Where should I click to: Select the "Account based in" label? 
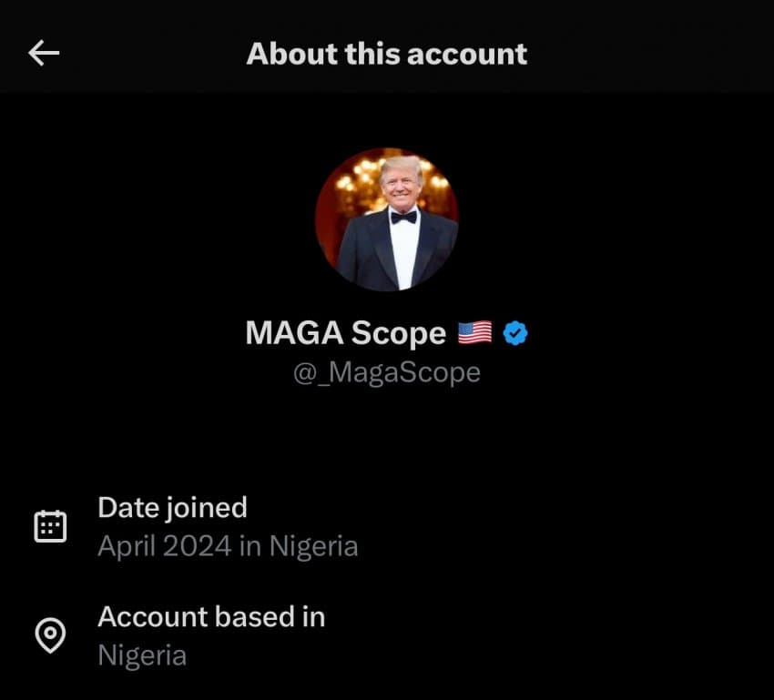pos(211,616)
